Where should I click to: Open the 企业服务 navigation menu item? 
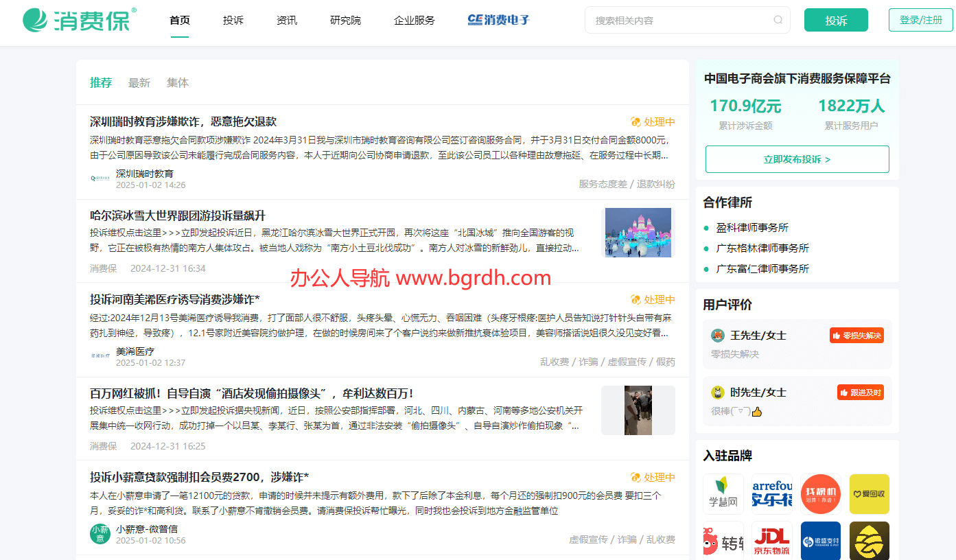415,20
